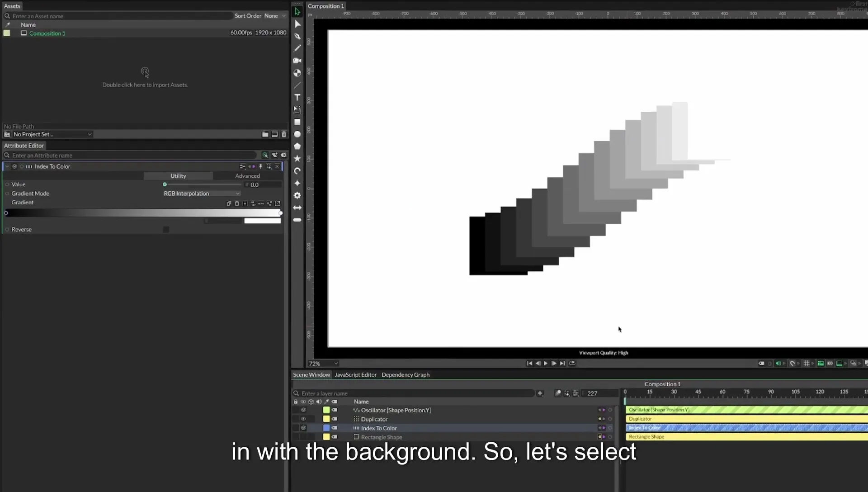The image size is (868, 492).
Task: Click the Duplicator timeline bar
Action: (x=746, y=419)
